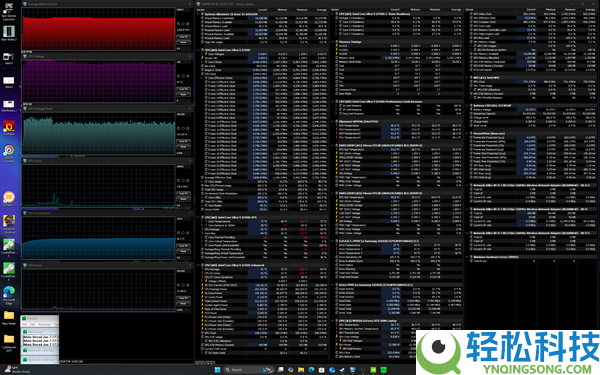Open the Alan Wake 2 desktop shortcut
Screen dimensions: 600x375
(8, 34)
